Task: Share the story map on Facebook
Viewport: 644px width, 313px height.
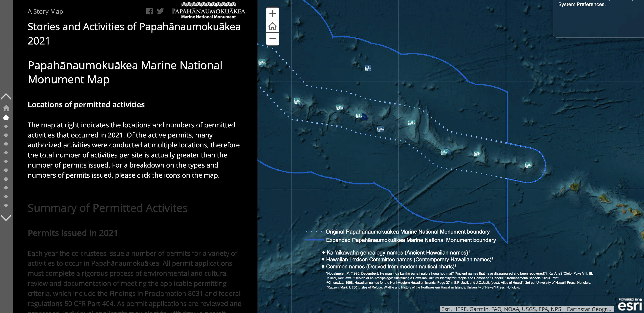Action: click(x=150, y=11)
